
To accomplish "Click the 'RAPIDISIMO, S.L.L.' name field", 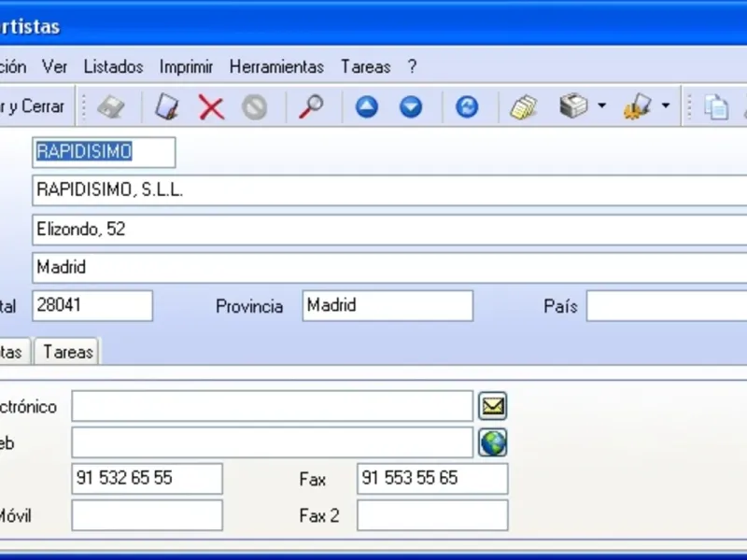I will click(x=389, y=190).
